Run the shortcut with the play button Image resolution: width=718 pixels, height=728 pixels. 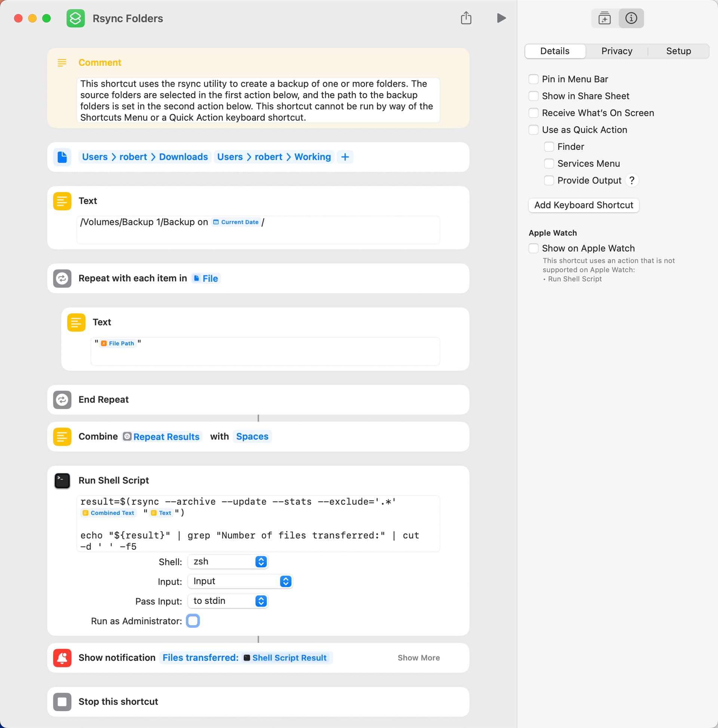click(501, 18)
